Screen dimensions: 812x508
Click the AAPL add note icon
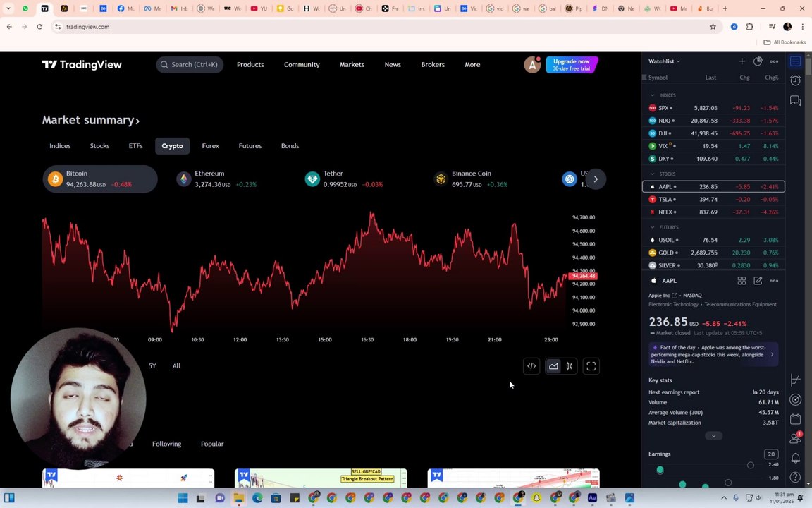[758, 280]
